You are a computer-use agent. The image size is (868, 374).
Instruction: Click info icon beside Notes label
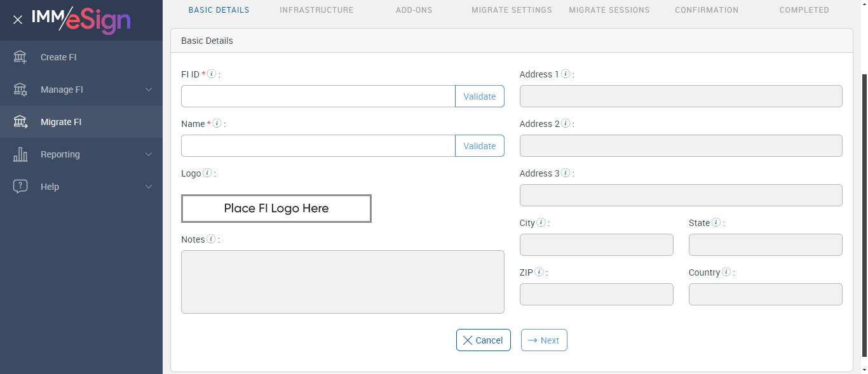tap(211, 239)
